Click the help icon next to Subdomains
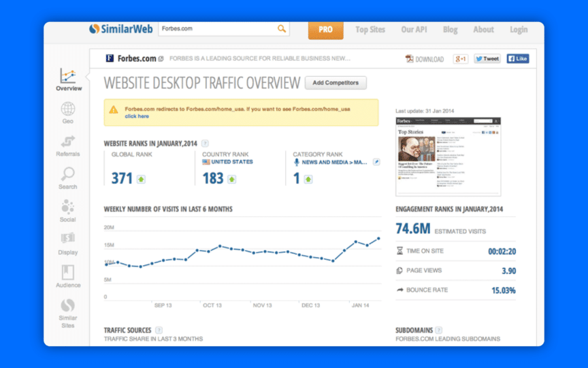 [x=438, y=331]
